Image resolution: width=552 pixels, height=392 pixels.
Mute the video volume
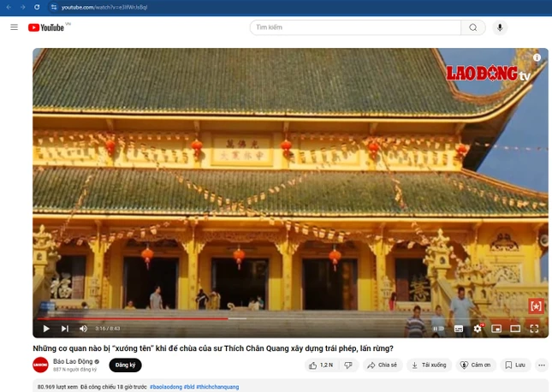(x=83, y=329)
